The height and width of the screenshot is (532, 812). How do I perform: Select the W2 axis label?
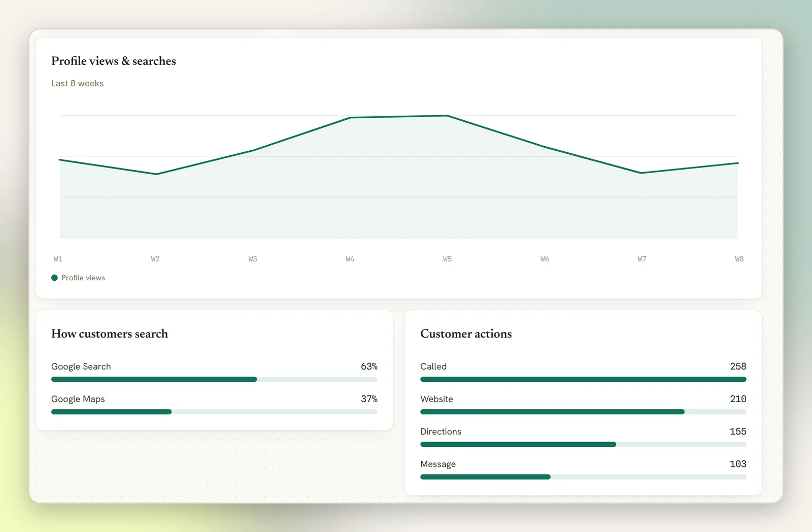pos(155,259)
